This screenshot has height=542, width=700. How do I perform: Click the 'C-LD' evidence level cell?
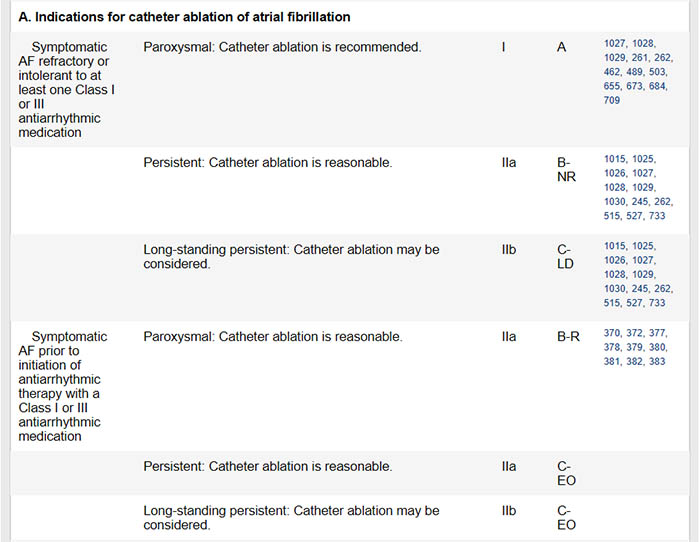(x=565, y=257)
